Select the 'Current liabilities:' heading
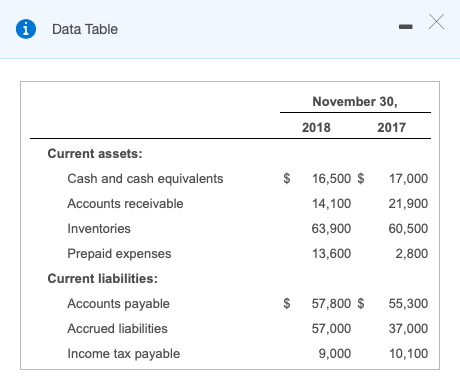The height and width of the screenshot is (387, 460). coord(103,278)
